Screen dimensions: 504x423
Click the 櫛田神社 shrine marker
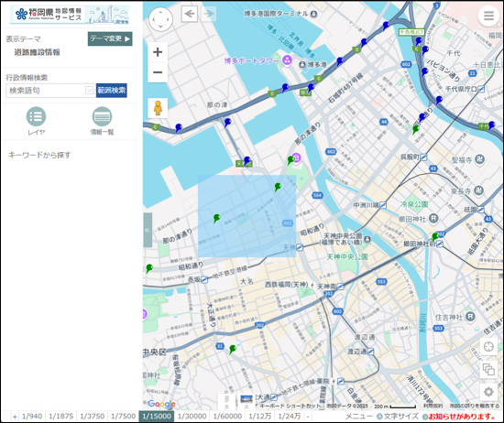pyautogui.click(x=433, y=219)
